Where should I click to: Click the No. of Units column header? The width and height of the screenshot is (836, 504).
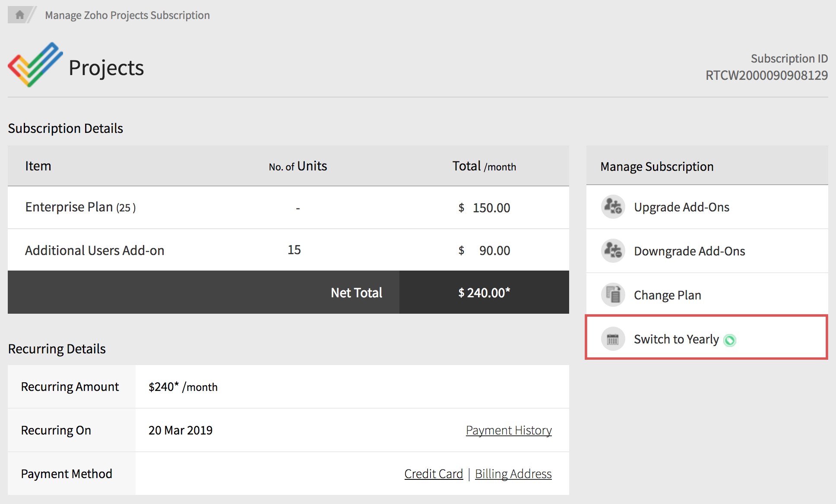298,166
